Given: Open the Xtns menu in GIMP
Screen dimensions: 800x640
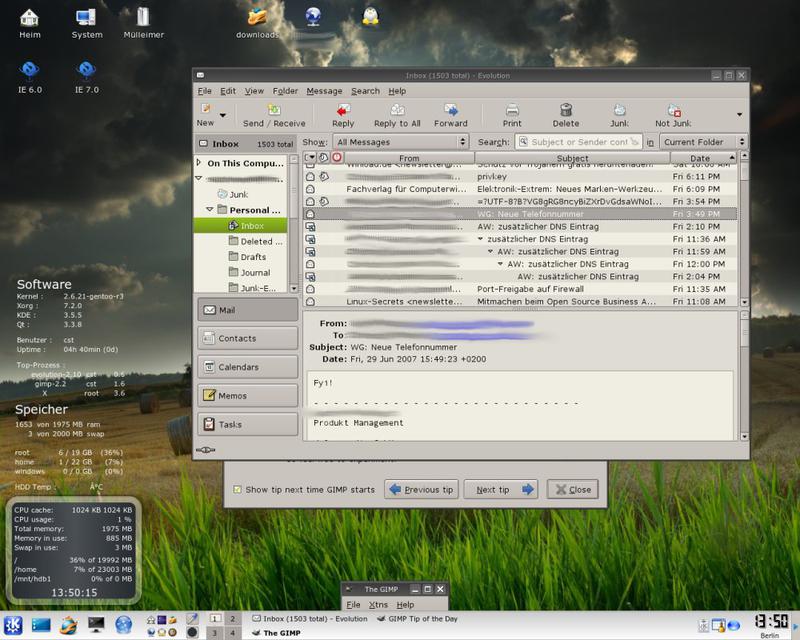Looking at the screenshot, I should 378,605.
